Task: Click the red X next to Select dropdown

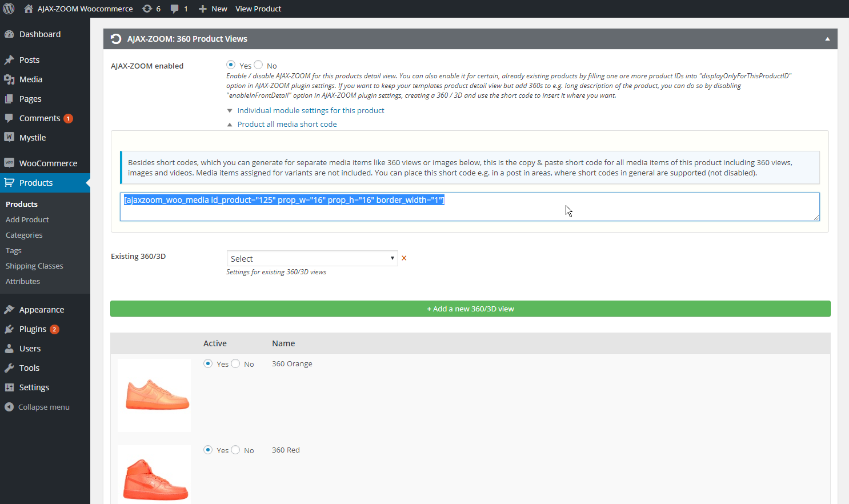Action: pyautogui.click(x=404, y=258)
